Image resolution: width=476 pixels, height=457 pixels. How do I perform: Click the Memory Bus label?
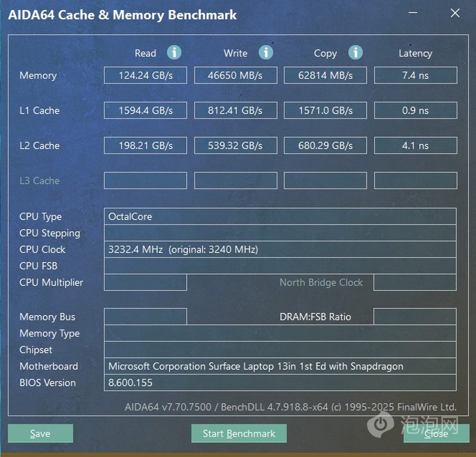click(48, 316)
